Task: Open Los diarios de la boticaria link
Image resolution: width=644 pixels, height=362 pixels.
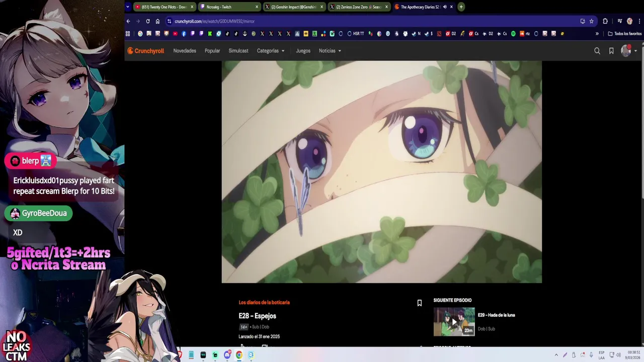Action: [264, 302]
